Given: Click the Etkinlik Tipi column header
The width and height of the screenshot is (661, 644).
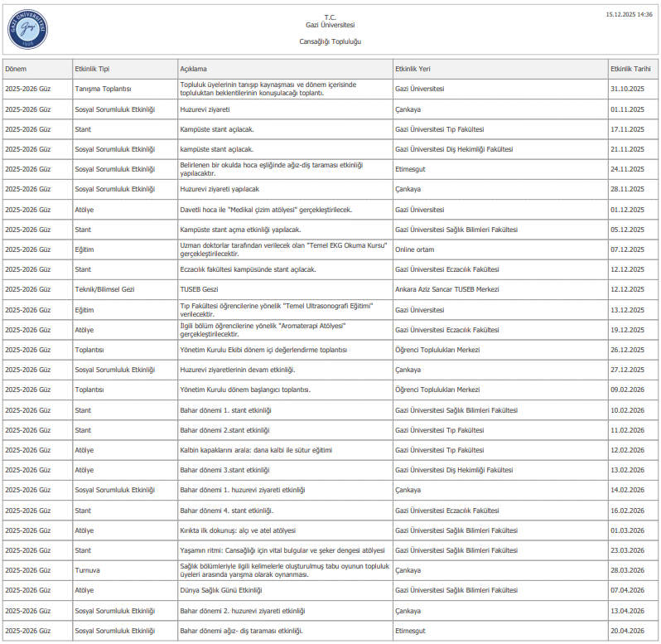Looking at the screenshot, I should pos(92,69).
